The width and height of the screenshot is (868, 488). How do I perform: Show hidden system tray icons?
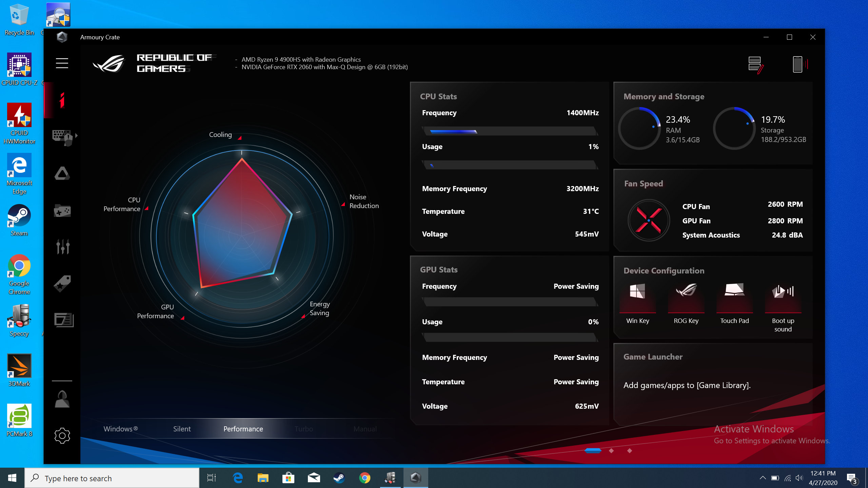point(763,478)
